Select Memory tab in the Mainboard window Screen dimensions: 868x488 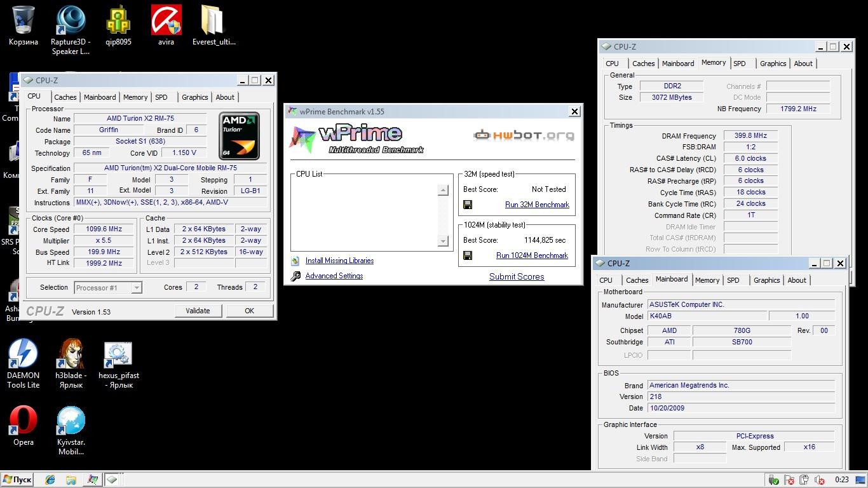point(707,280)
